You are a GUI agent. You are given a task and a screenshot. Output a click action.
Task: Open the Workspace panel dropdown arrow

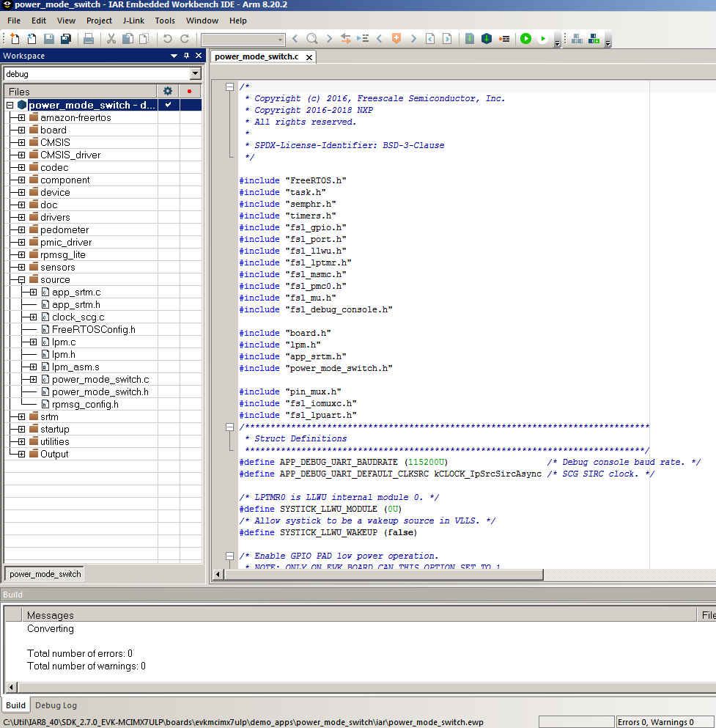(174, 56)
